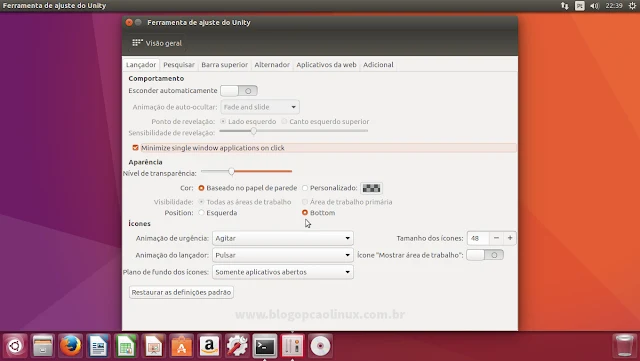This screenshot has width=640, height=361.
Task: Toggle Esconder automaticamente switch
Action: [239, 91]
